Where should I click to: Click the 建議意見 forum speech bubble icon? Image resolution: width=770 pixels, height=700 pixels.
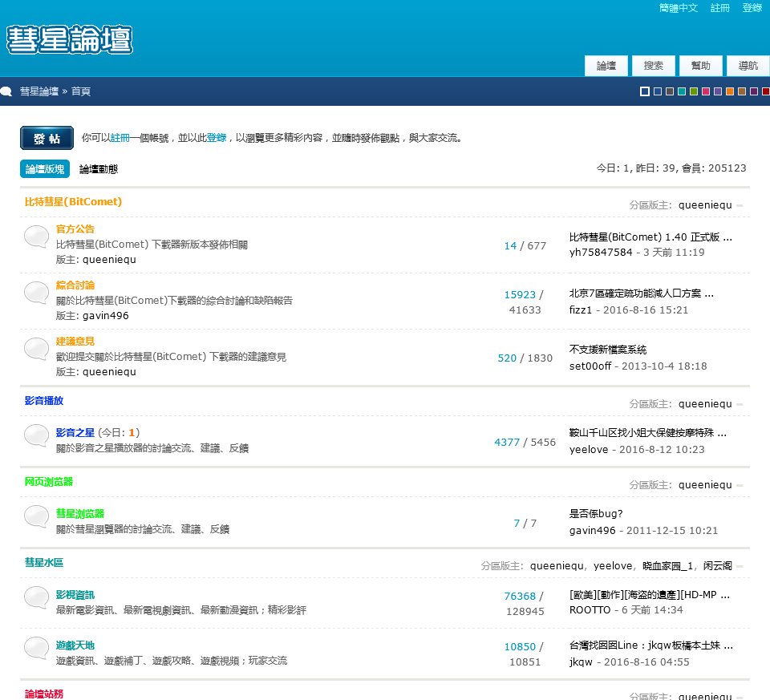pos(36,349)
